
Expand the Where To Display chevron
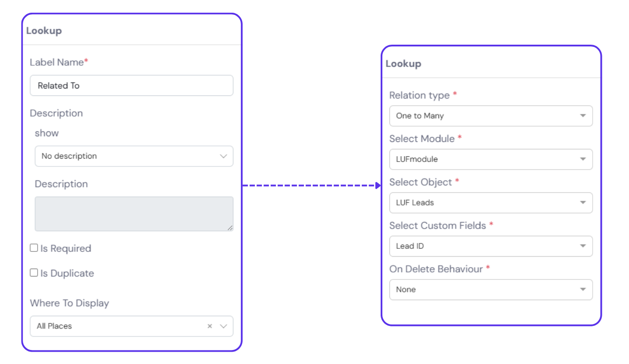click(223, 326)
